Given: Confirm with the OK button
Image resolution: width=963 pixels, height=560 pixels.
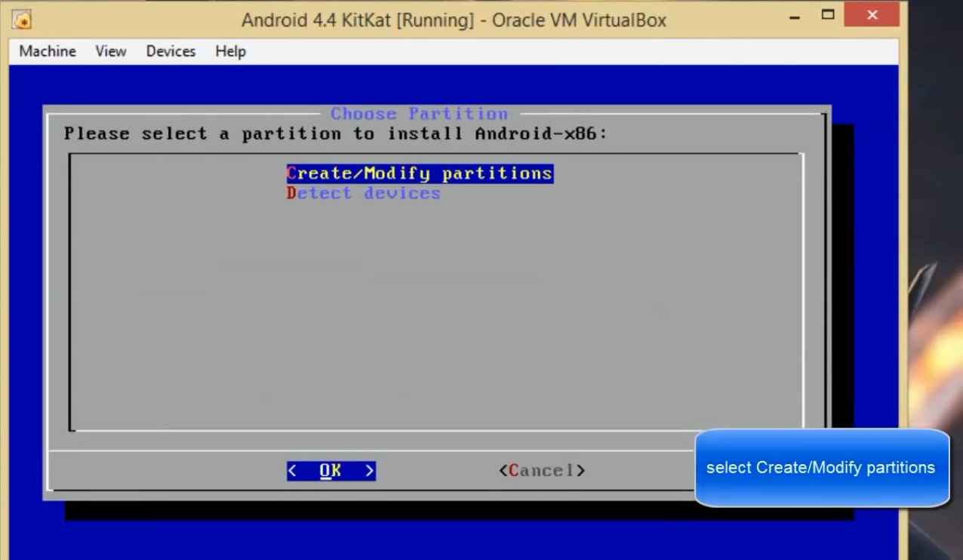Looking at the screenshot, I should click(x=331, y=471).
